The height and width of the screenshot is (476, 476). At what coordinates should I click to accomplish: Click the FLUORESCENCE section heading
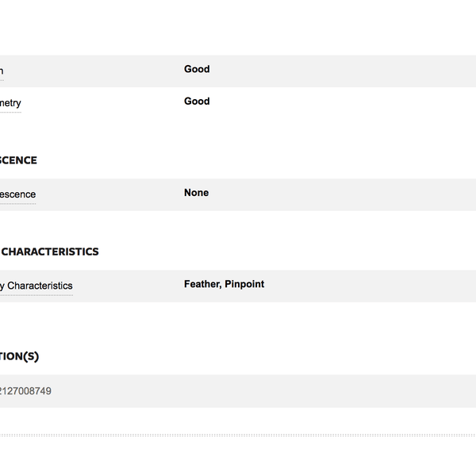(18, 160)
